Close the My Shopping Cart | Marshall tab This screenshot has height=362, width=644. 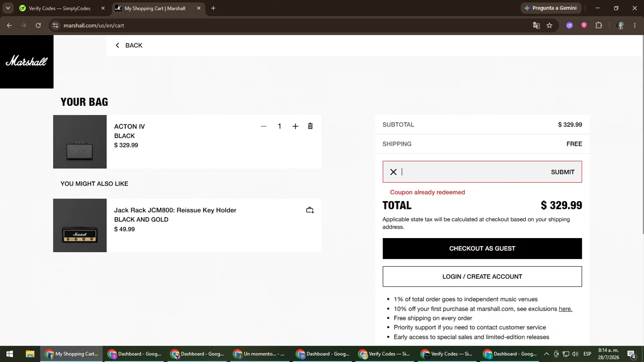tap(199, 8)
